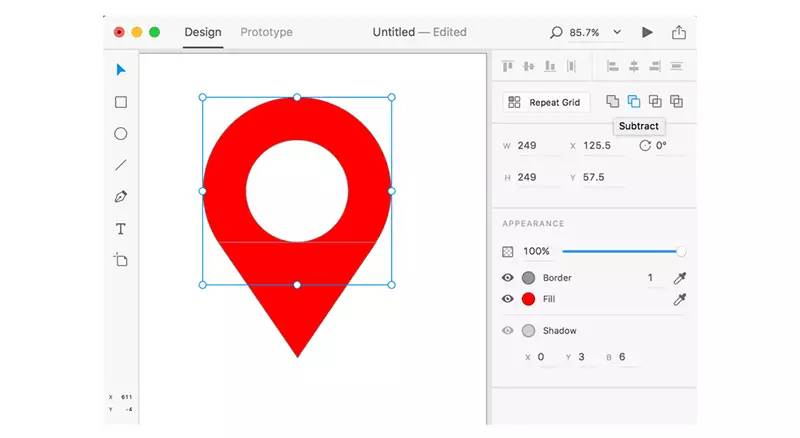Switch to the Design tab

coord(203,32)
